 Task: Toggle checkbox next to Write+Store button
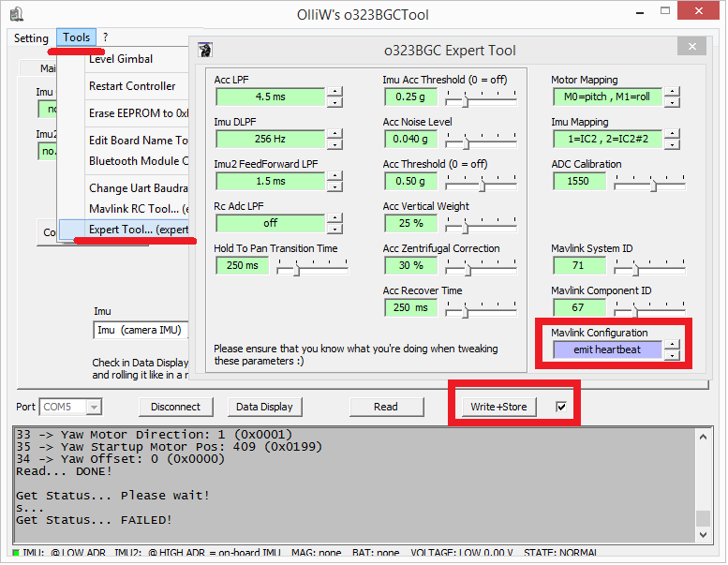coord(561,407)
